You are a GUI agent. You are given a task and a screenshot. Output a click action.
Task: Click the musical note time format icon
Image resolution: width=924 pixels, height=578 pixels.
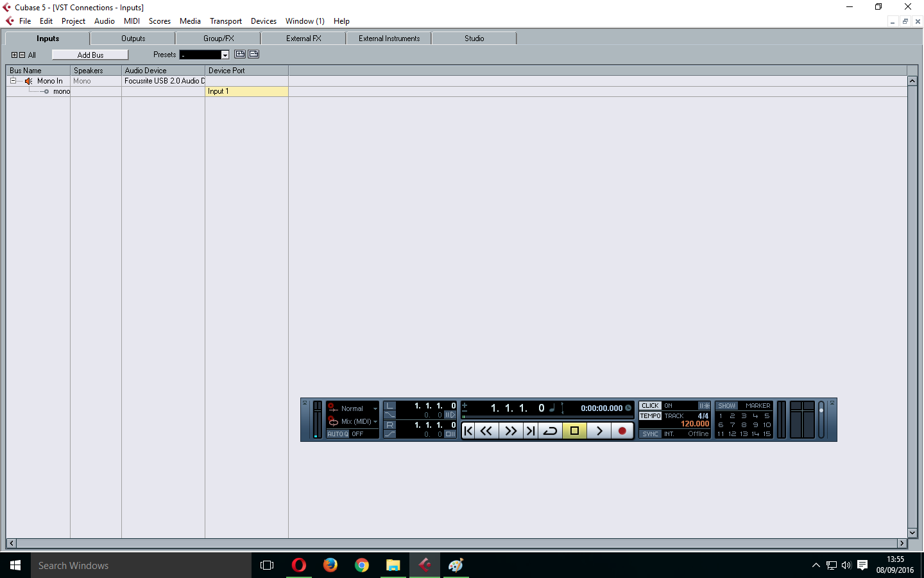[552, 408]
